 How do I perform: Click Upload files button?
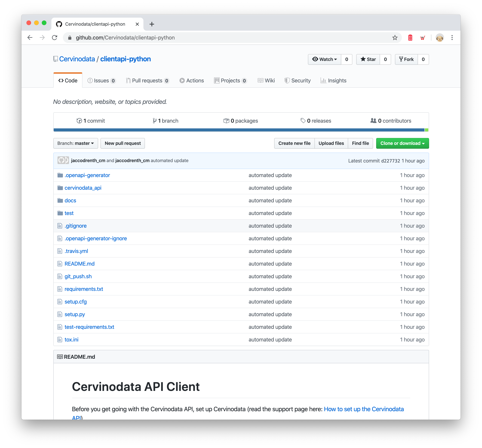point(331,143)
